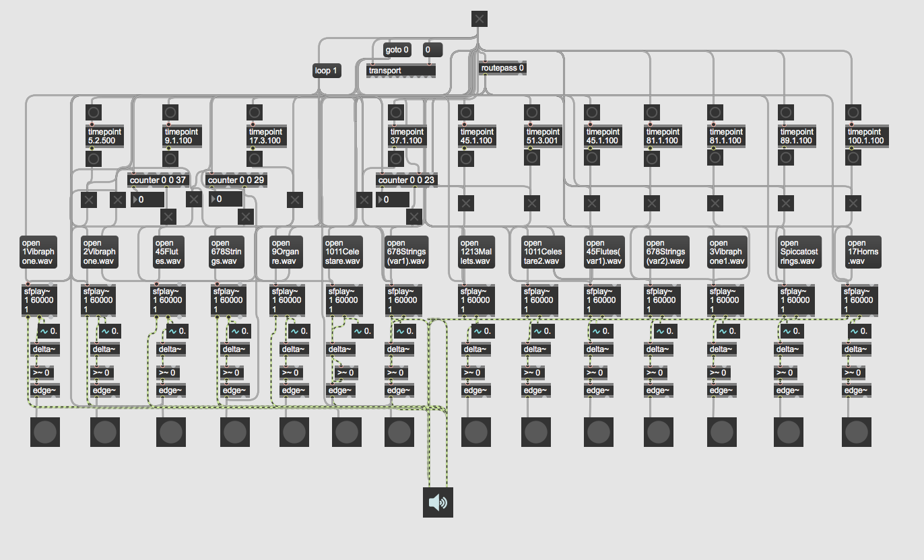The image size is (924, 560).
Task: Enable the toggle below timepoint 51.3.001
Action: coord(531,203)
